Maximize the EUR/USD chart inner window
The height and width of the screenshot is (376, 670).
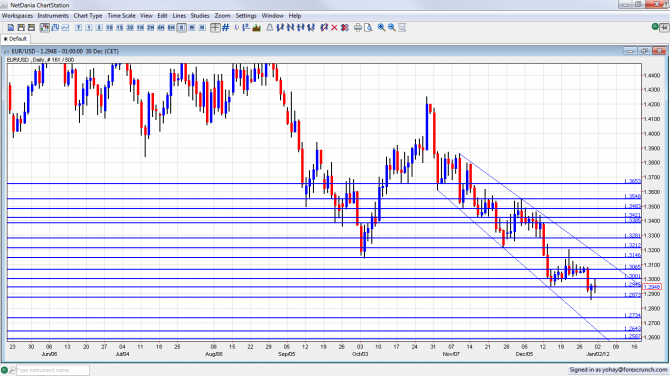[644, 51]
